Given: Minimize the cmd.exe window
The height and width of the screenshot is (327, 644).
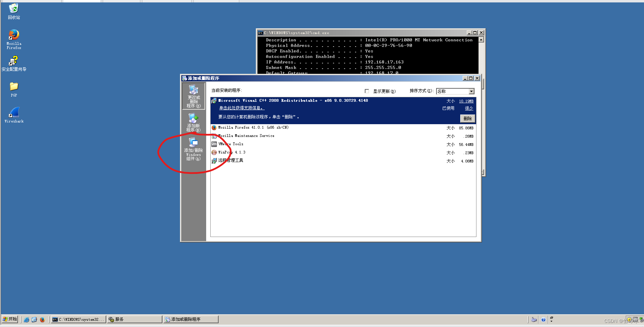Looking at the screenshot, I should (x=469, y=33).
